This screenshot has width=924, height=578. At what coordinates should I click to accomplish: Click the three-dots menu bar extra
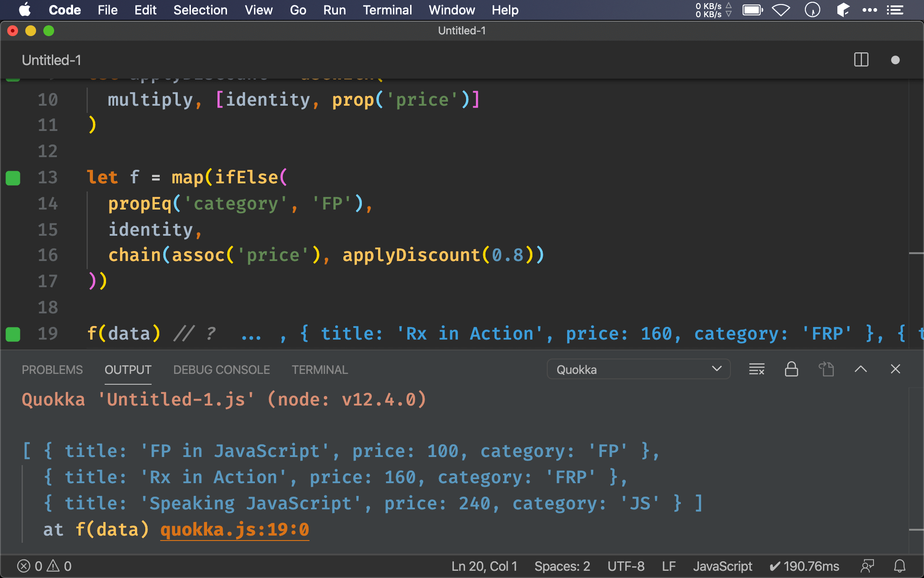[869, 10]
